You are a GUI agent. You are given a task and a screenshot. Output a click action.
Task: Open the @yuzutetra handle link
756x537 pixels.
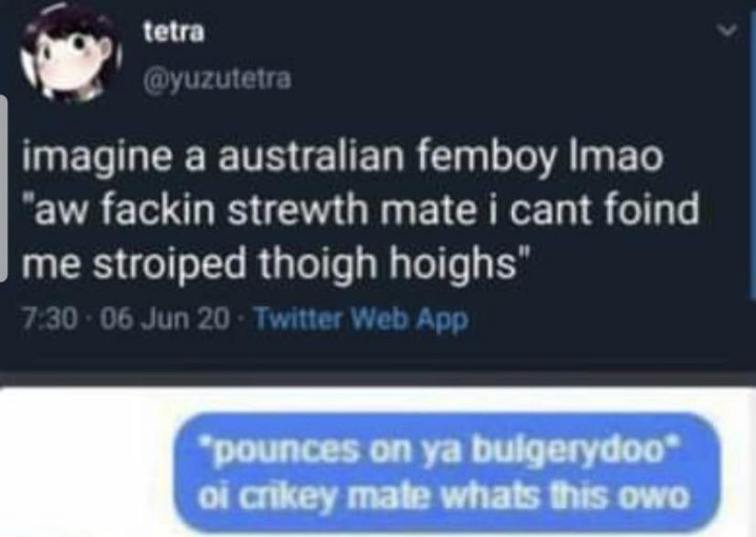pyautogui.click(x=217, y=79)
